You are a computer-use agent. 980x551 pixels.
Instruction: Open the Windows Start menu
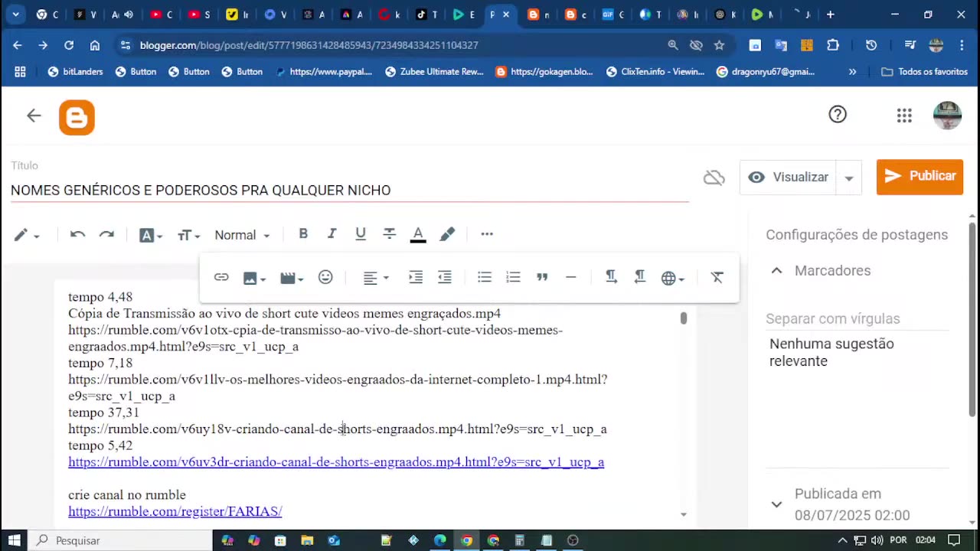coord(15,540)
